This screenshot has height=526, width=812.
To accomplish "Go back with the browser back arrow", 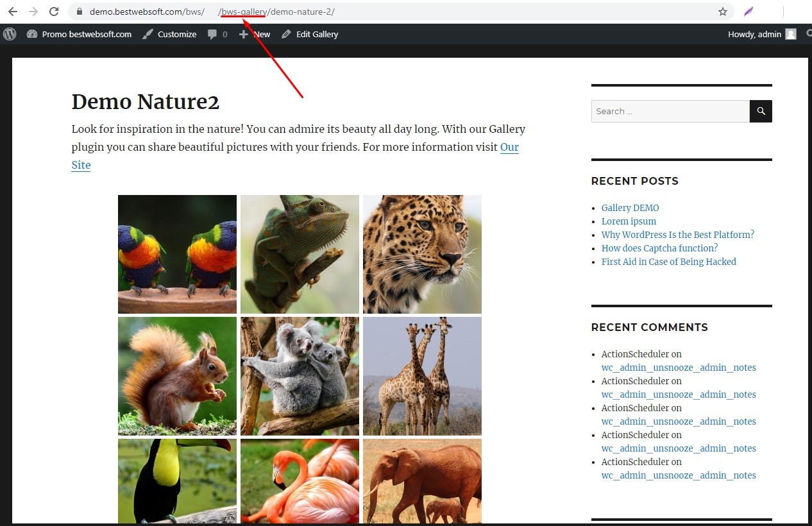I will point(13,12).
